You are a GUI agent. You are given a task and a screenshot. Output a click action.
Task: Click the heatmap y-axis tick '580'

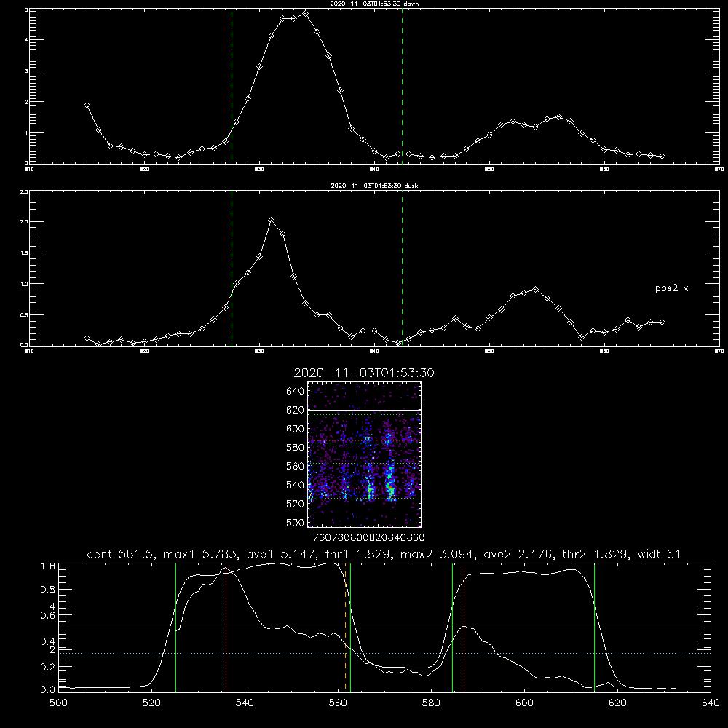(x=296, y=448)
